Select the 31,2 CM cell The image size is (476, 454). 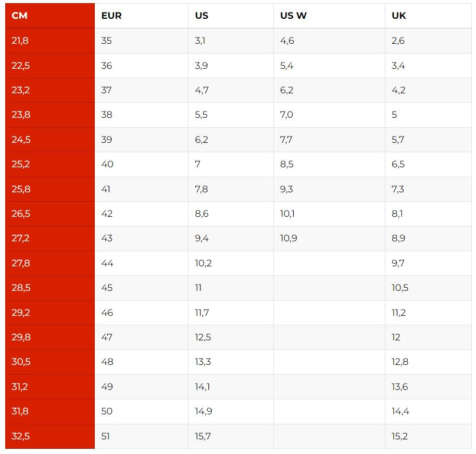coord(50,387)
